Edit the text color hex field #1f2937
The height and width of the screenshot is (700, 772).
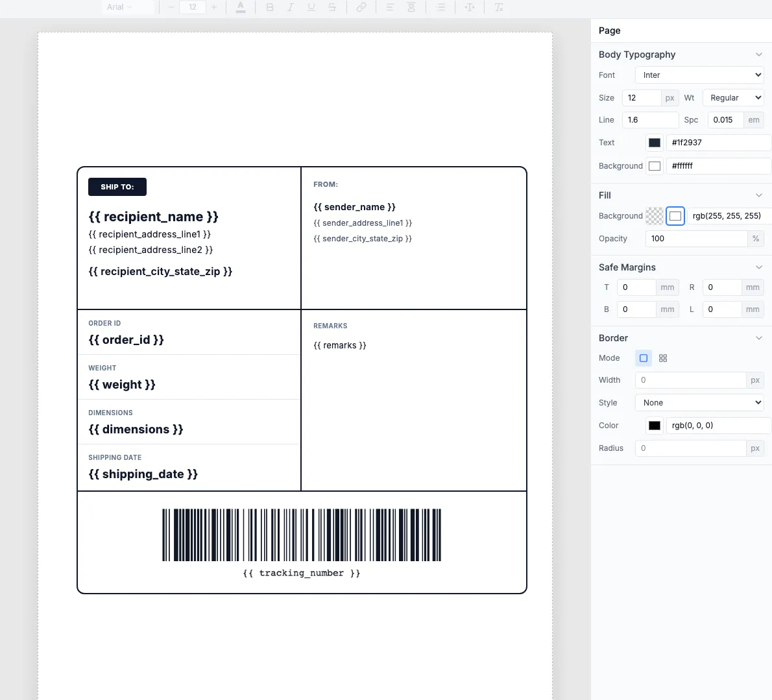click(718, 142)
